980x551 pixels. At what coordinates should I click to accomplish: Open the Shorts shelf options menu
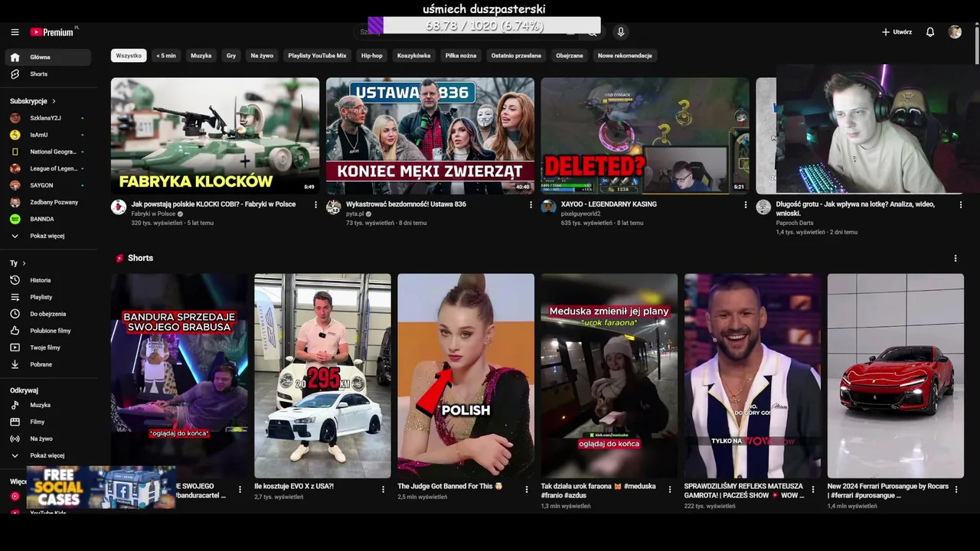(955, 258)
